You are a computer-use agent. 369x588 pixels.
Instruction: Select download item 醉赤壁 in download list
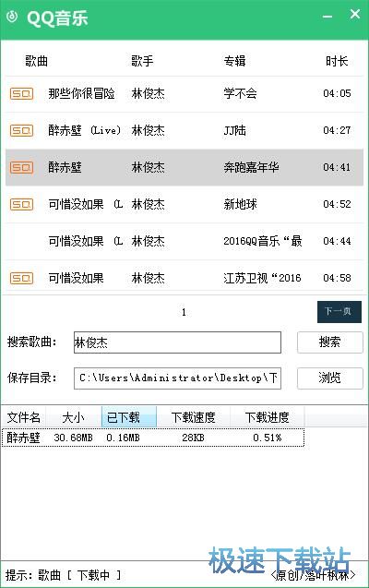pyautogui.click(x=23, y=438)
